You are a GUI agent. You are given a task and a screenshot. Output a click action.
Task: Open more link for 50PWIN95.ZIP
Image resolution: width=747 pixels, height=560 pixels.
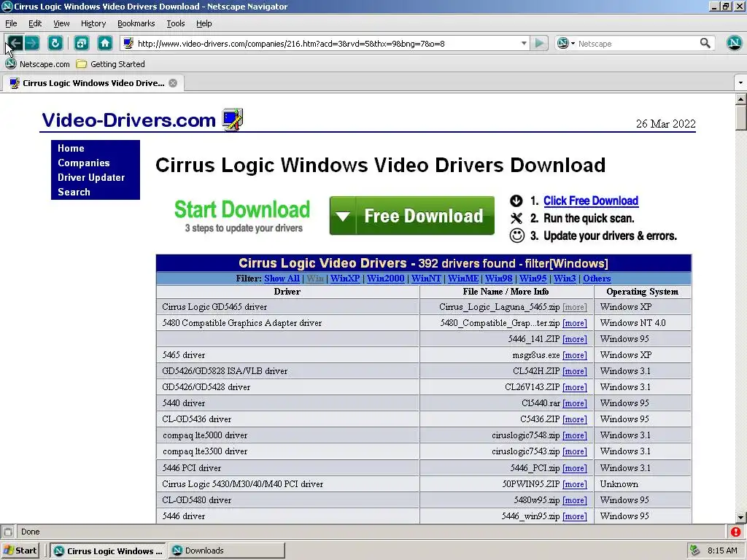tap(575, 484)
